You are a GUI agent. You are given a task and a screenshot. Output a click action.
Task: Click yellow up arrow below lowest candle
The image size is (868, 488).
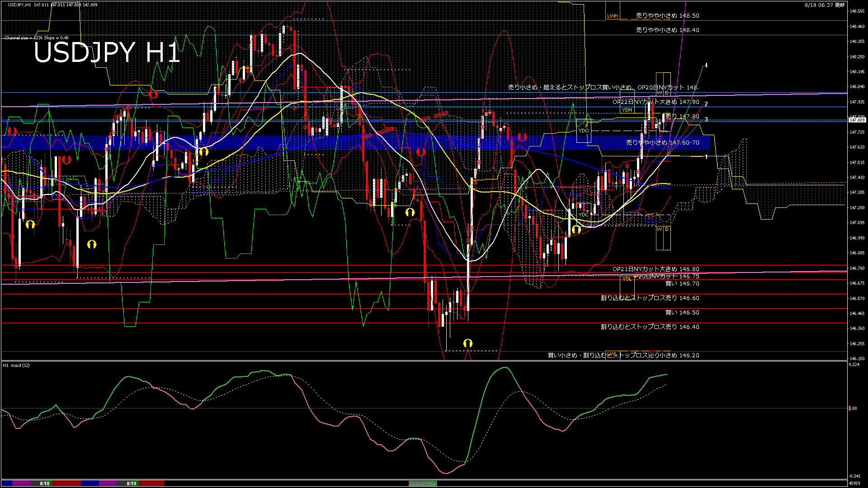pos(468,343)
